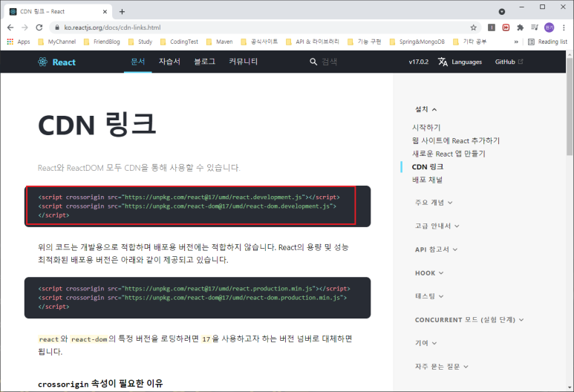Open the 자습서 nav tab
574x392 pixels.
(169, 62)
